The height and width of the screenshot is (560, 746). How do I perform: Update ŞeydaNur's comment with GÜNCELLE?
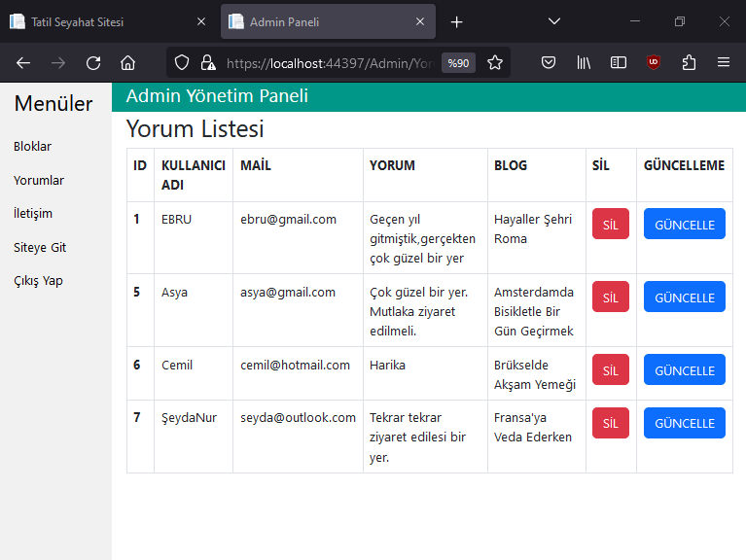pyautogui.click(x=684, y=423)
